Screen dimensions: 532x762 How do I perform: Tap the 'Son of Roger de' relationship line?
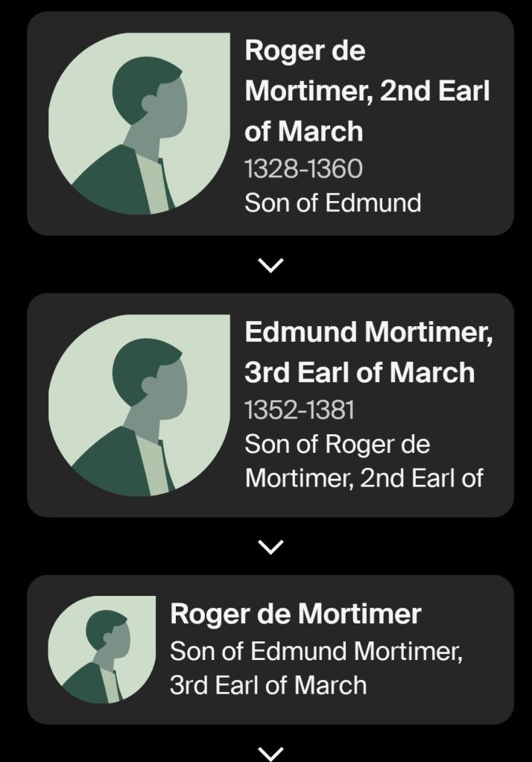pos(337,444)
